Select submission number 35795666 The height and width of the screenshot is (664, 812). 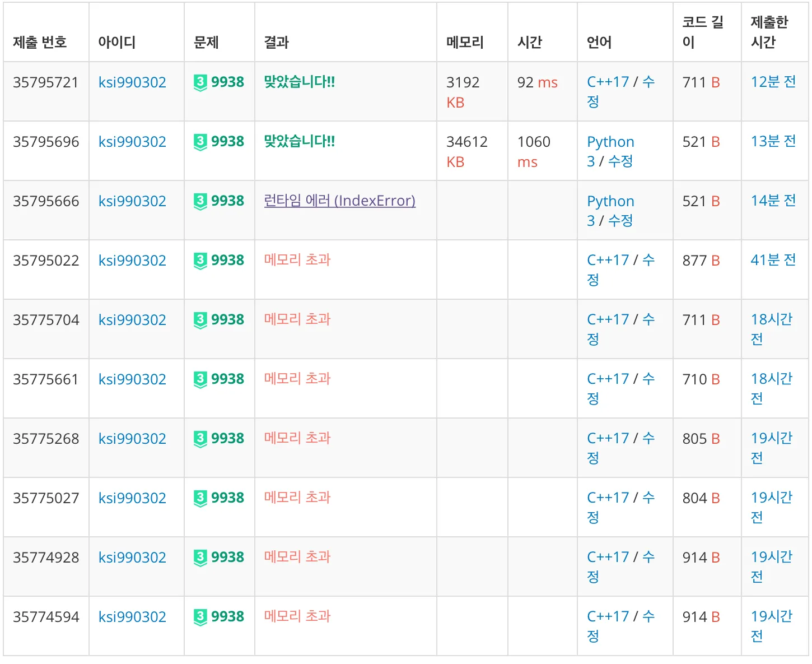46,201
